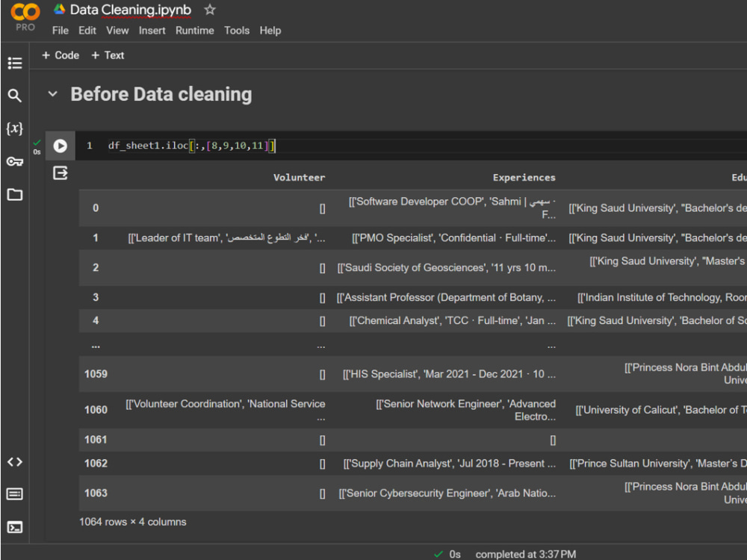Screen dimensions: 747x560
Task: Click the status bar green checkmark
Action: point(438,554)
